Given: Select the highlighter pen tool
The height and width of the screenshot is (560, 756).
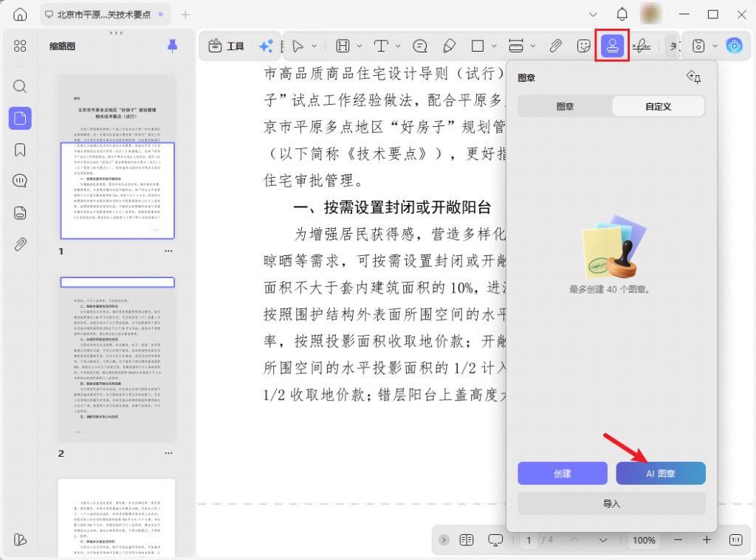Looking at the screenshot, I should (x=449, y=46).
